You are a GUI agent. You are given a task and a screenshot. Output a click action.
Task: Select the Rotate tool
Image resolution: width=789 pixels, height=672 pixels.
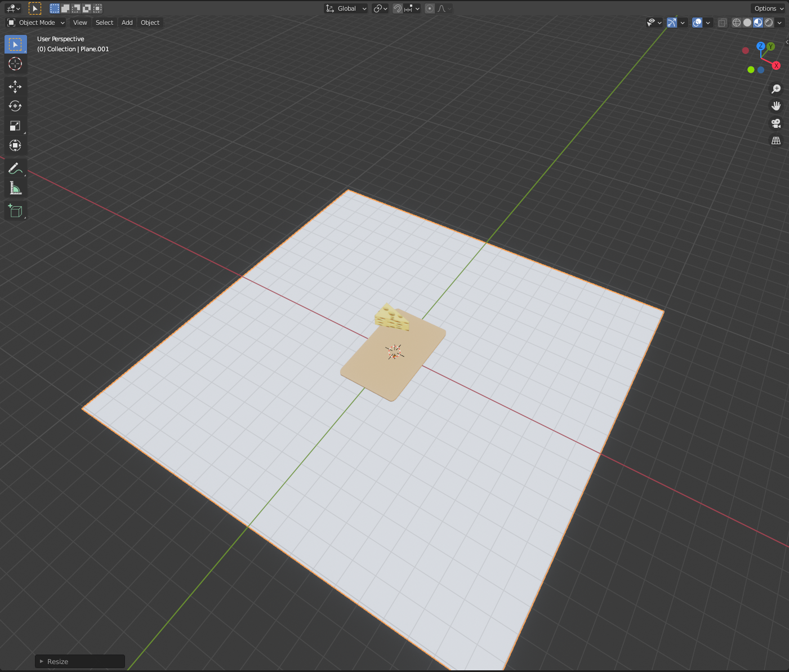point(15,106)
